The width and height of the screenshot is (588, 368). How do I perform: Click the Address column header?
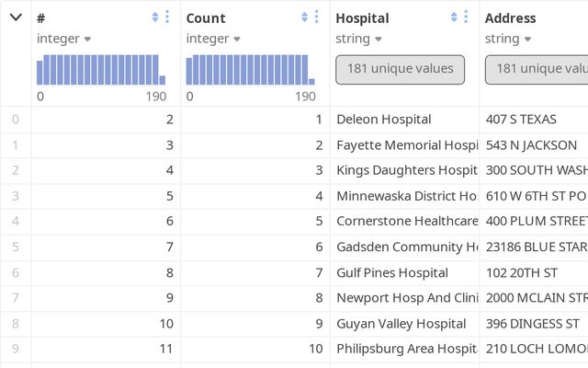click(511, 17)
